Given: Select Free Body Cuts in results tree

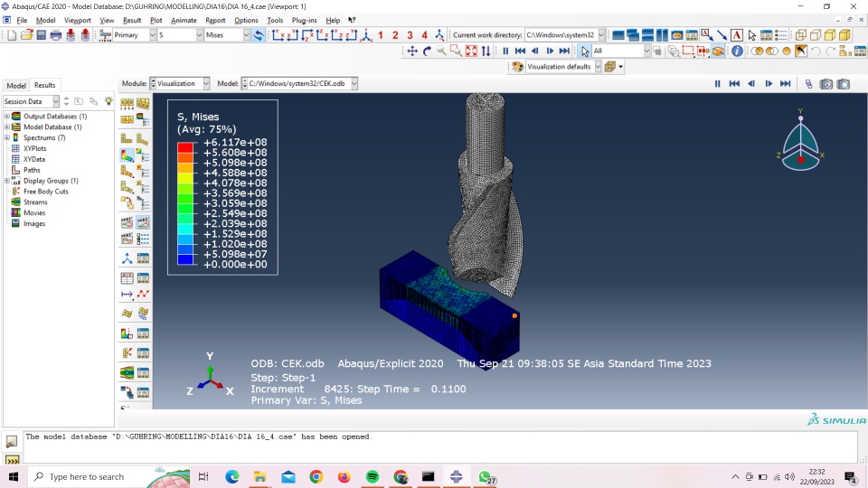Looking at the screenshot, I should 46,192.
